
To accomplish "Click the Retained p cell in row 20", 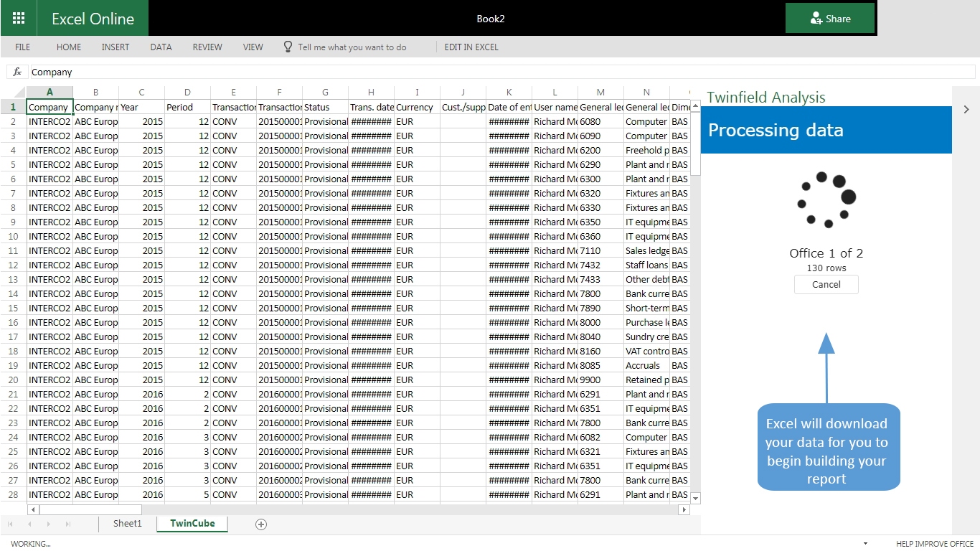I will point(646,380).
